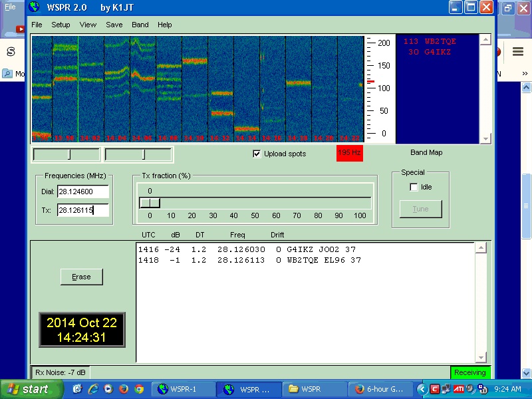Click background browser scrollbar up arrow
The width and height of the screenshot is (532, 399).
coord(526,87)
